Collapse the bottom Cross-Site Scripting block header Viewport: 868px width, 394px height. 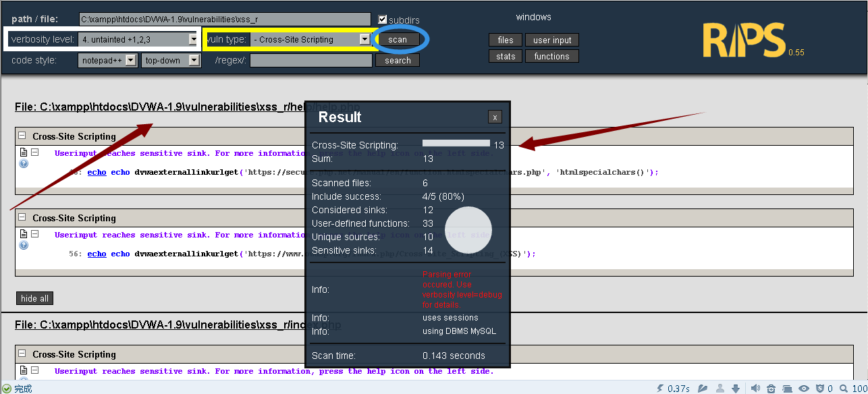click(x=22, y=354)
